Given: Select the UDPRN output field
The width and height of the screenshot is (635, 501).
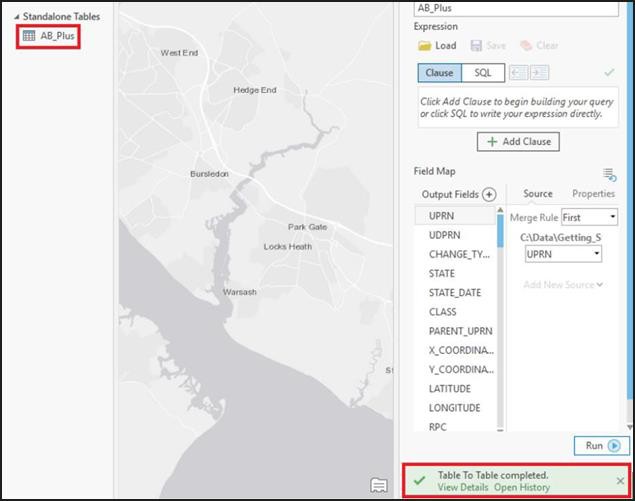Looking at the screenshot, I should click(x=455, y=235).
